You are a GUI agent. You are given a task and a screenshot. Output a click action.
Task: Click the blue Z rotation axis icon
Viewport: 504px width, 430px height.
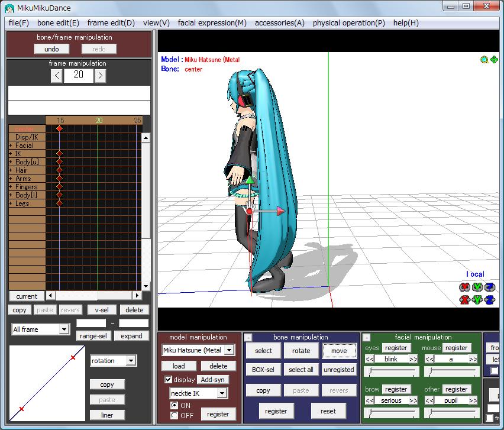pyautogui.click(x=490, y=287)
